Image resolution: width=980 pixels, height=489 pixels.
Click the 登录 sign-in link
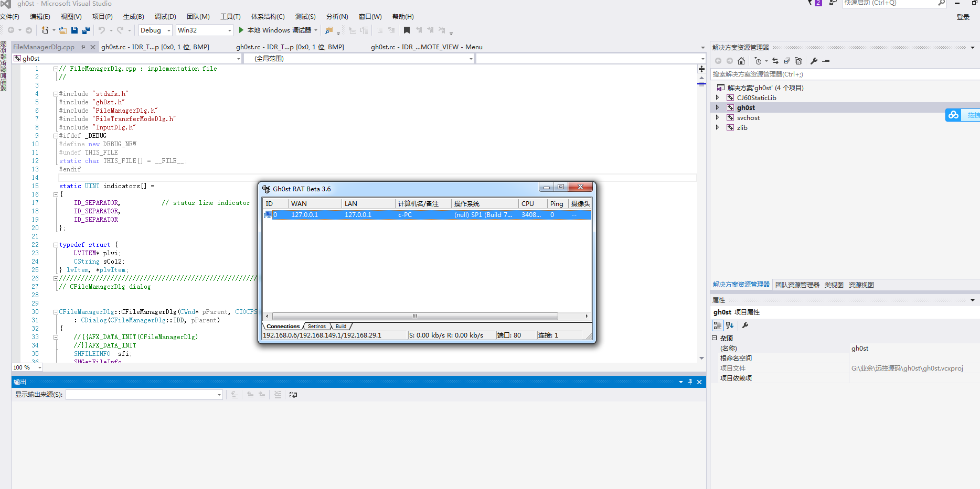point(963,17)
